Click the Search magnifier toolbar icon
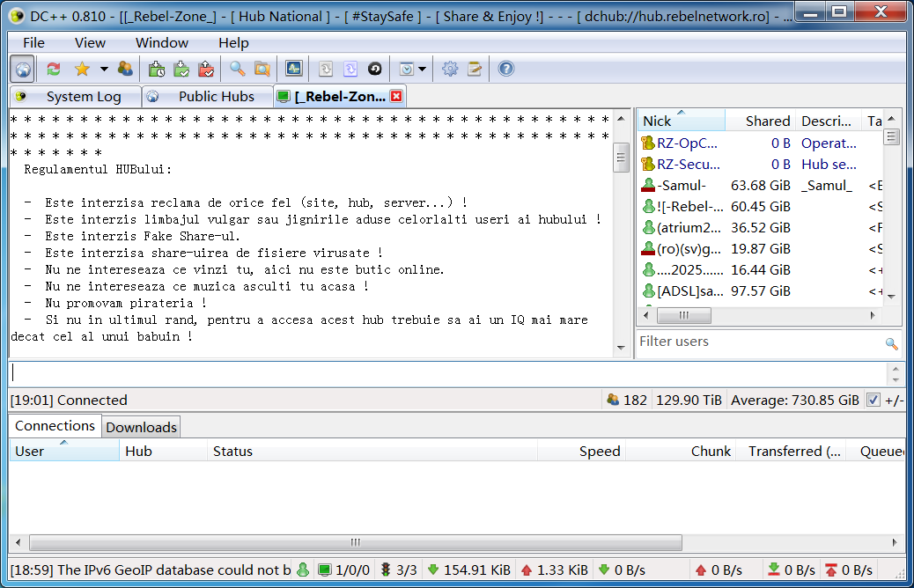 [238, 69]
